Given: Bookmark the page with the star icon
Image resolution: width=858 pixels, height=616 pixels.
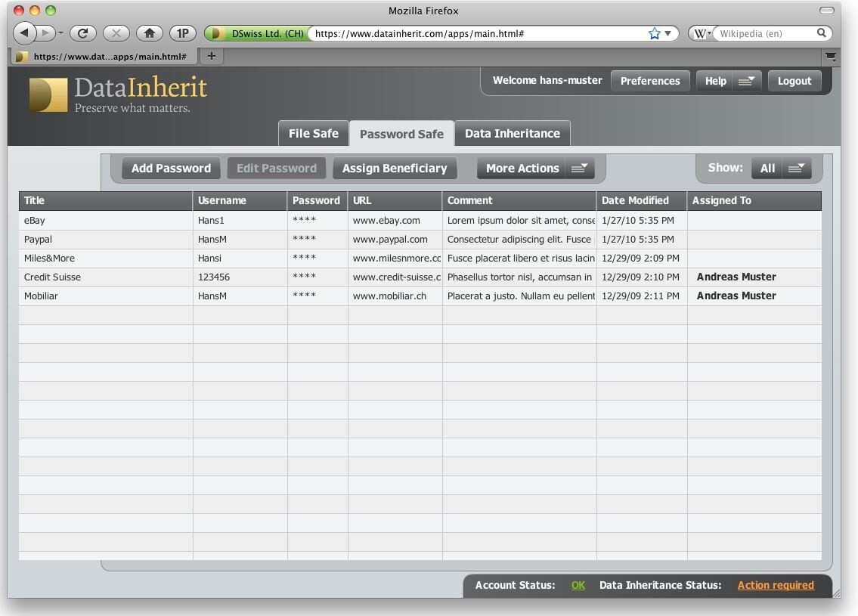Looking at the screenshot, I should [x=653, y=33].
